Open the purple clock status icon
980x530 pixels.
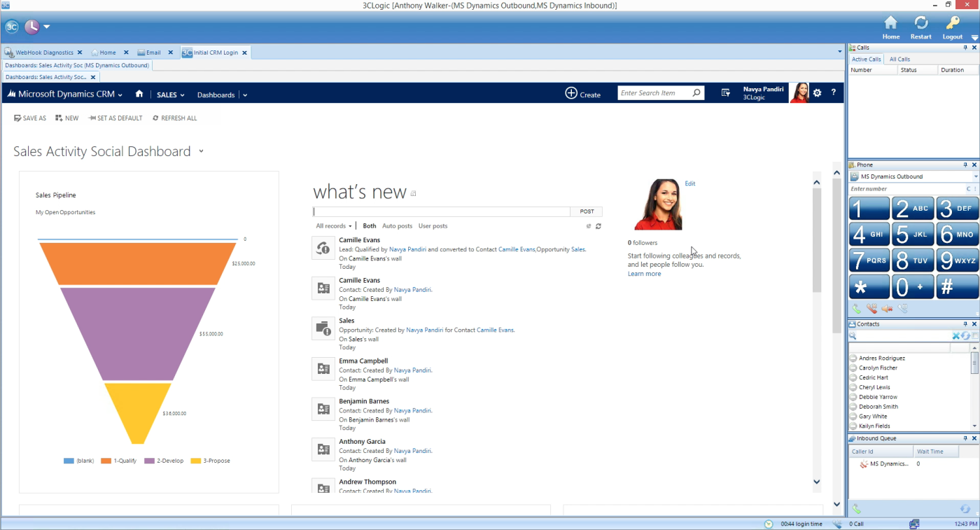32,27
